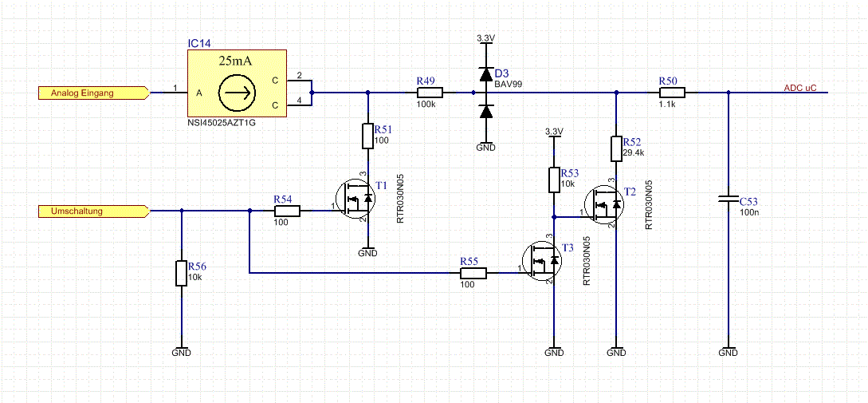Select resistor R54 symbol

point(287,211)
